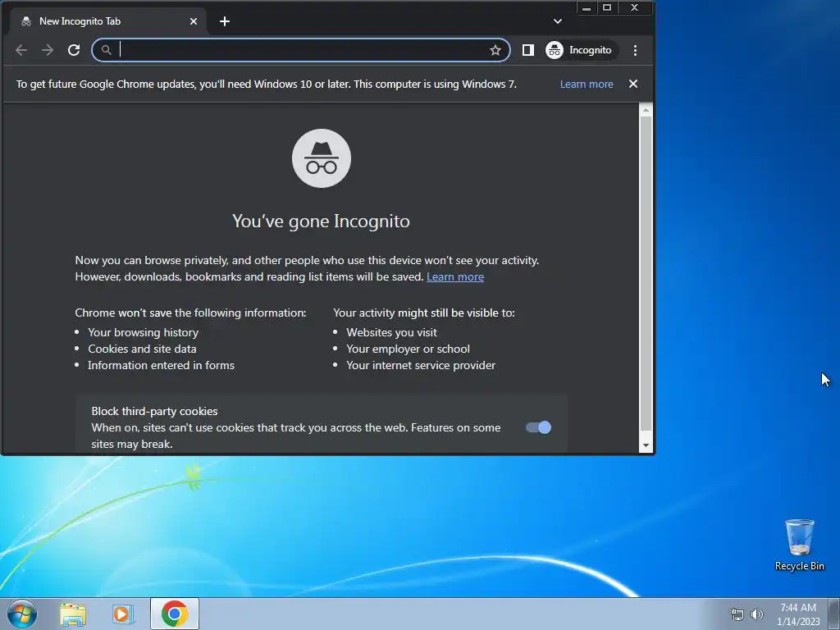
Task: Click the taskbar clock showing 7:44 AM
Action: coord(798,614)
